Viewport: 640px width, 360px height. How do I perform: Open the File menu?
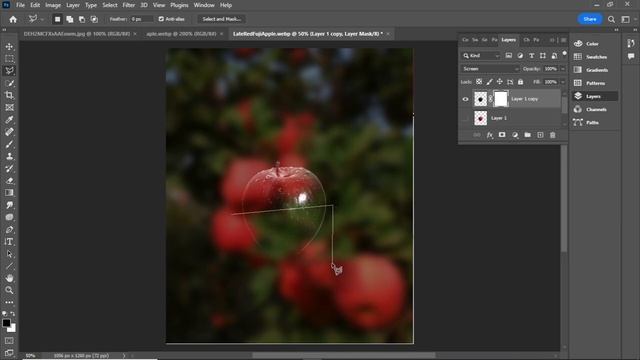[20, 5]
